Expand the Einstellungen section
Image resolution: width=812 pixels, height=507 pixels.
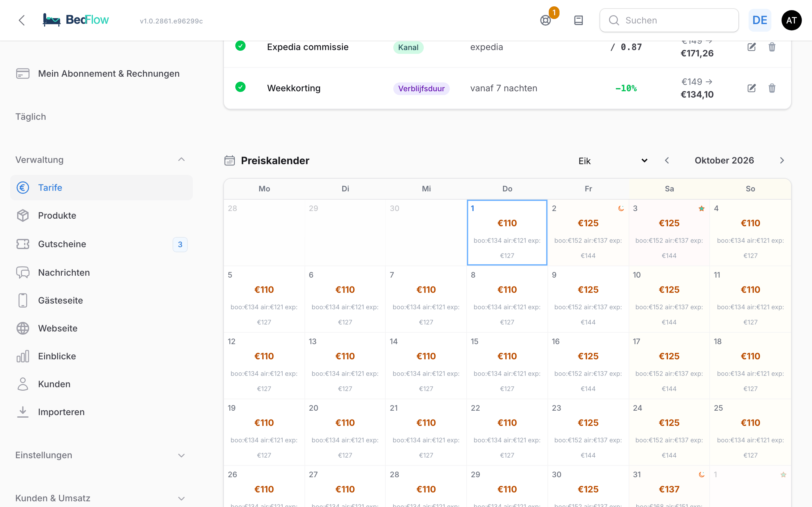point(181,455)
